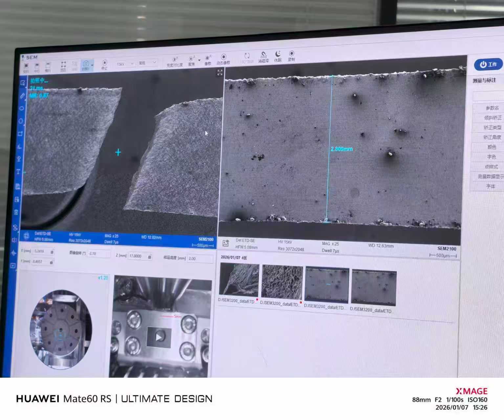Toggle the Z [mm] axis lock
Viewport: 504px width, 420px height.
point(150,257)
